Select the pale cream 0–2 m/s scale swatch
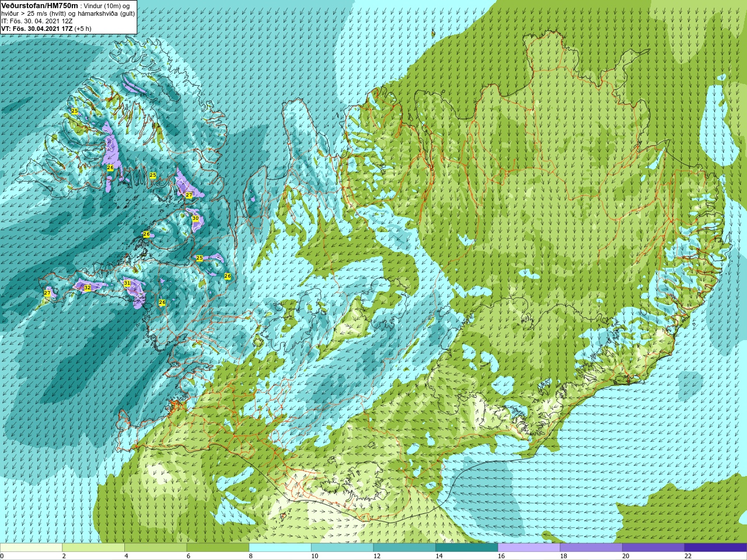This screenshot has height=560, width=747. click(31, 548)
